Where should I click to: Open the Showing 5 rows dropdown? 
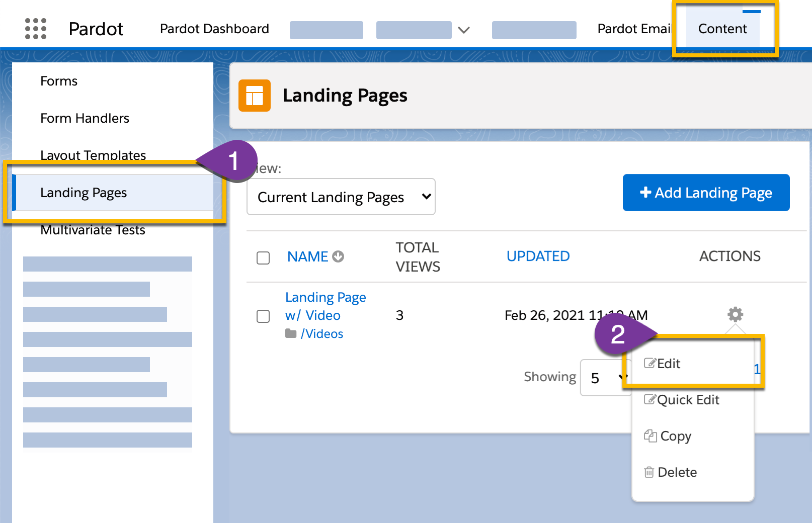[606, 378]
